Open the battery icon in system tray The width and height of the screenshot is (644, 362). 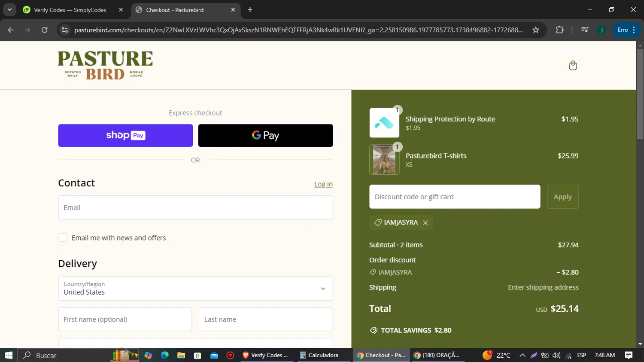545,355
